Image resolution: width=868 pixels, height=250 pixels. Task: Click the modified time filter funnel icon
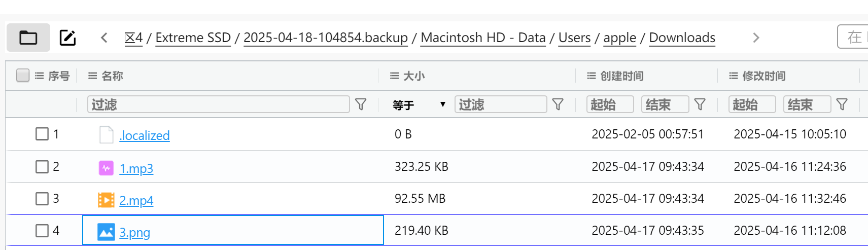(x=842, y=104)
